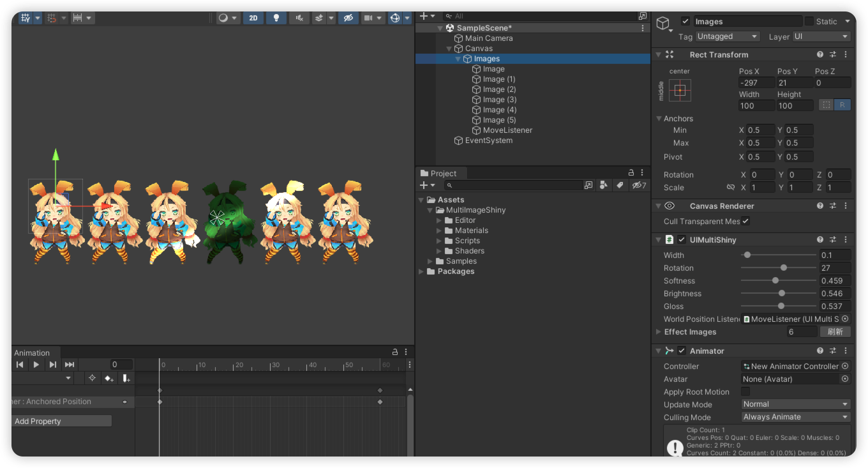This screenshot has height=468, width=868.
Task: Select Main Camera in Hierarchy
Action: 489,38
